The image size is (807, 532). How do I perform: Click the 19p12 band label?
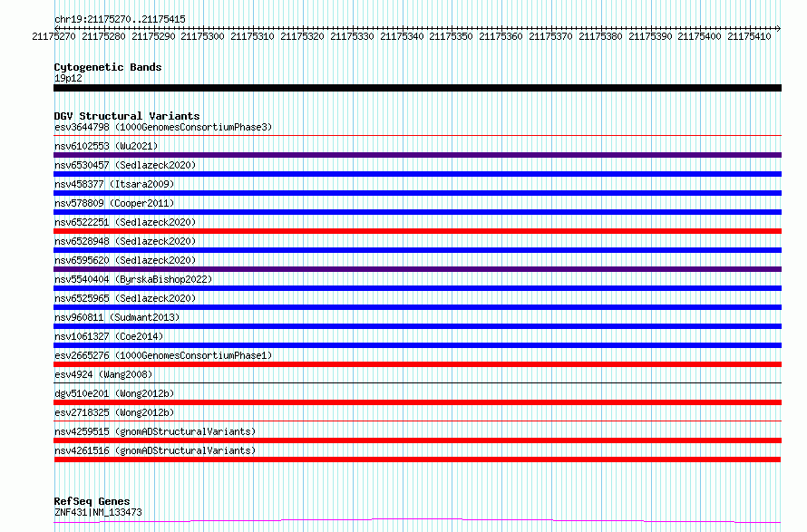pyautogui.click(x=68, y=78)
